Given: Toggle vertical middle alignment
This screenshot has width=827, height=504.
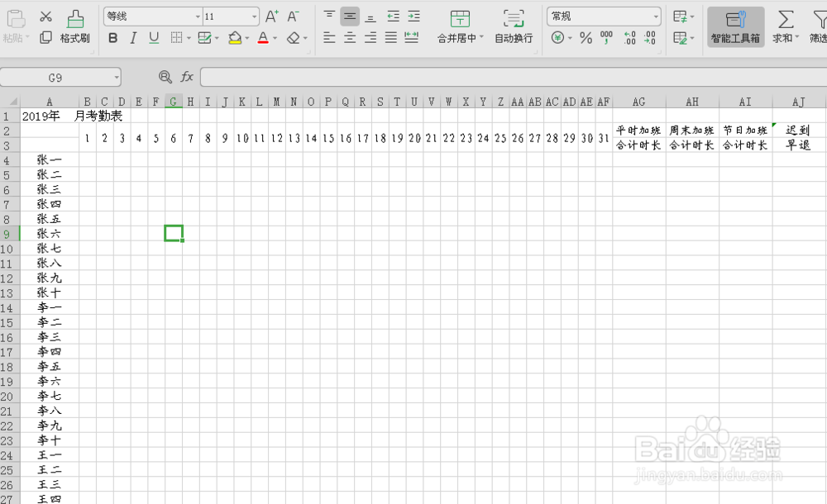Looking at the screenshot, I should click(350, 17).
